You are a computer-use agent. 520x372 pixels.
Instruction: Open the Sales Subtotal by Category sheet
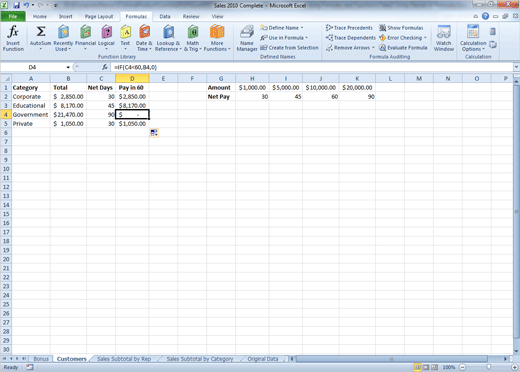(200, 359)
